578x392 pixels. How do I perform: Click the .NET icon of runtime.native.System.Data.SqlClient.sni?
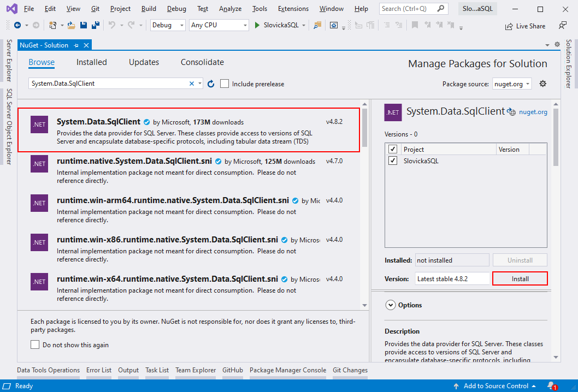coord(39,164)
